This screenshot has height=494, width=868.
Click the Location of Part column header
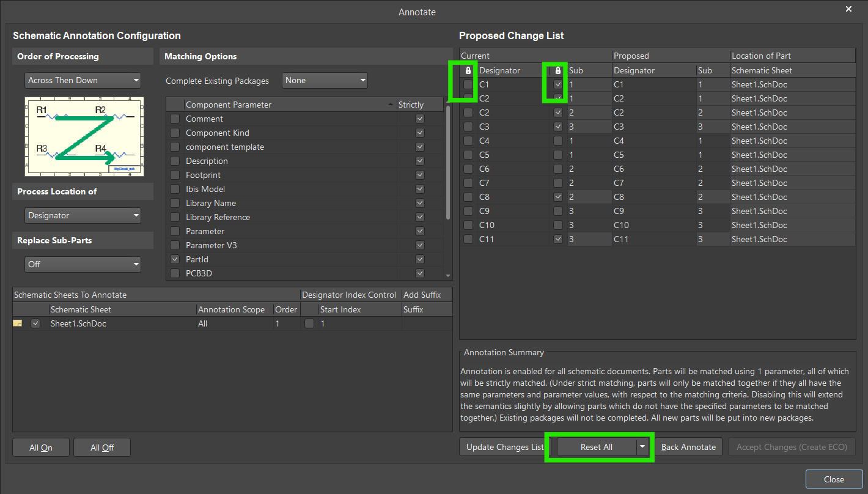click(793, 56)
